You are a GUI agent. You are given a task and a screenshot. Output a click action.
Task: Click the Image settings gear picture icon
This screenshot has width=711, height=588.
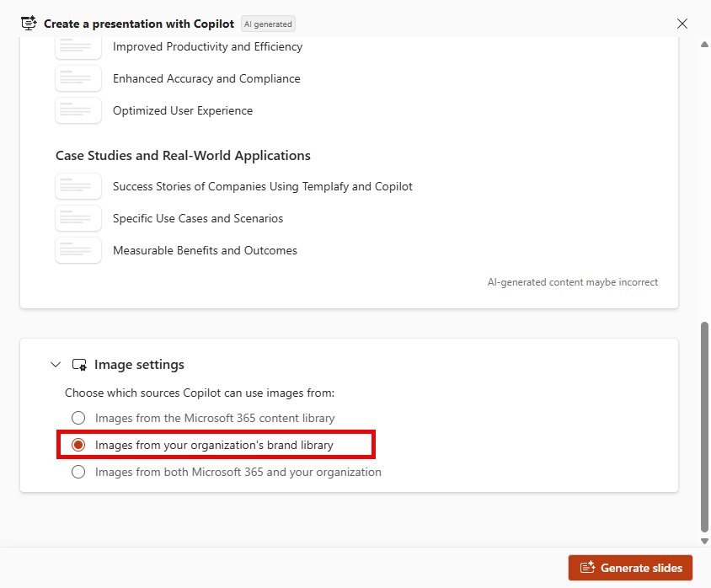point(79,365)
